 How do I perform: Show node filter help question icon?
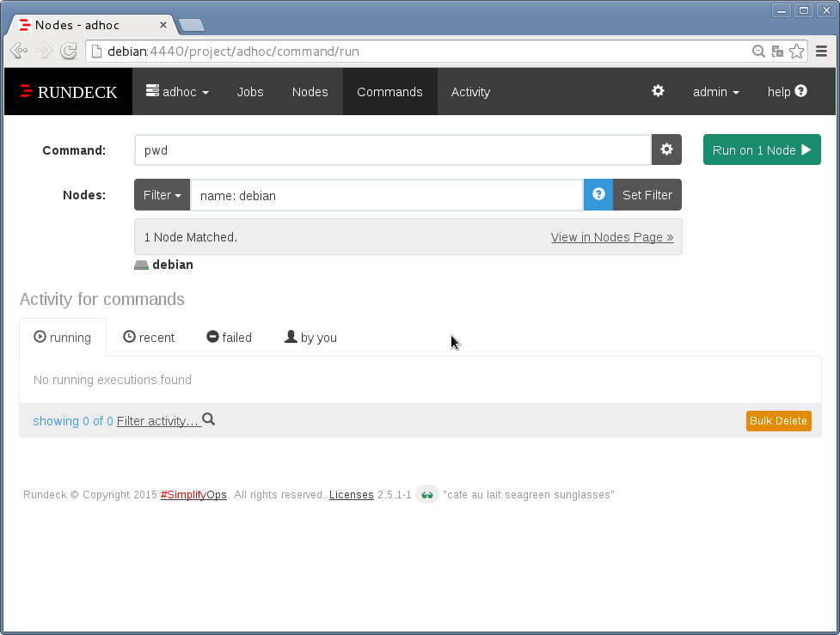[598, 194]
